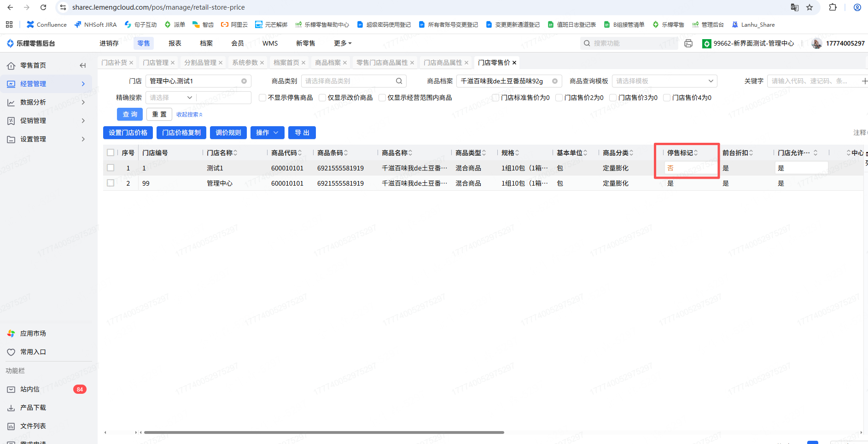Image resolution: width=868 pixels, height=444 pixels.
Task: Open the translate page icon
Action: (x=795, y=7)
